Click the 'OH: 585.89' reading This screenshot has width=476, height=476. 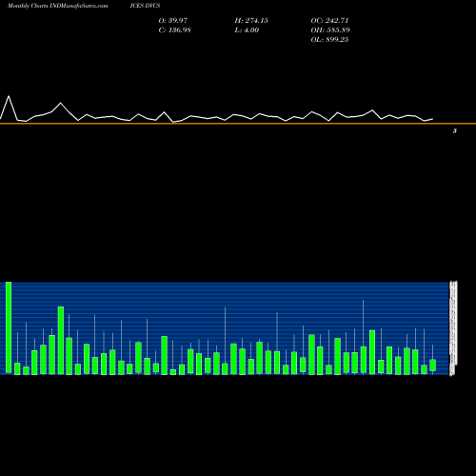[330, 30]
